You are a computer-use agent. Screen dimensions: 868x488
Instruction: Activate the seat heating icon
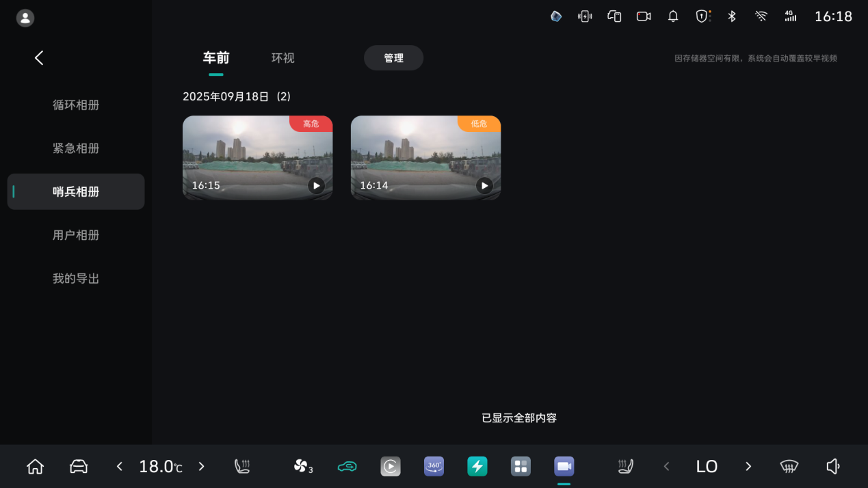tap(242, 466)
